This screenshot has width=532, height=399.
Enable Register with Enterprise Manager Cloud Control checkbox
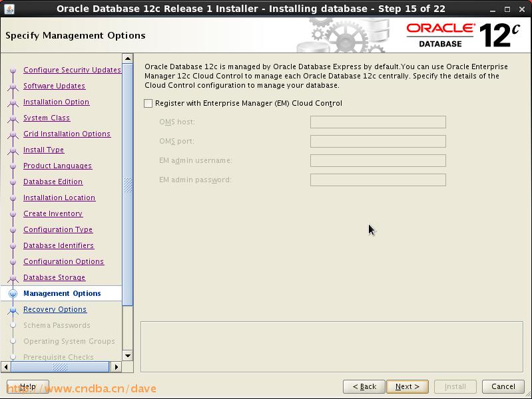point(148,103)
